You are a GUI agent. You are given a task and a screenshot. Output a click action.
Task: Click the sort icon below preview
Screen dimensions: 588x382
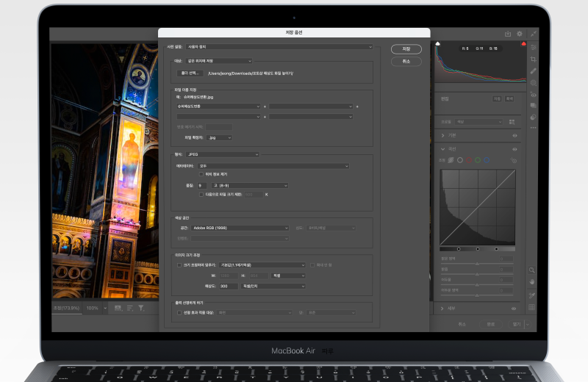pyautogui.click(x=130, y=308)
